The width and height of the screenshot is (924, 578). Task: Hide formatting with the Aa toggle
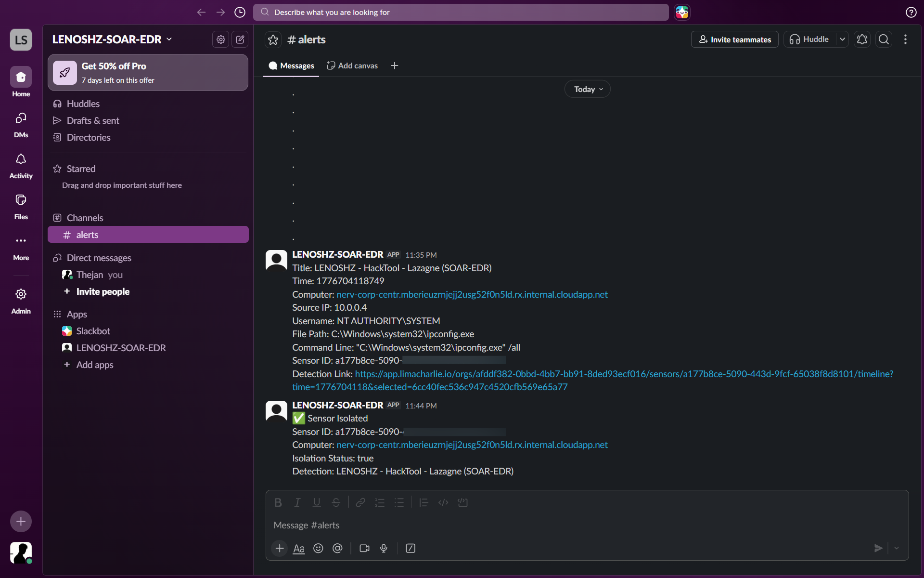(x=298, y=549)
